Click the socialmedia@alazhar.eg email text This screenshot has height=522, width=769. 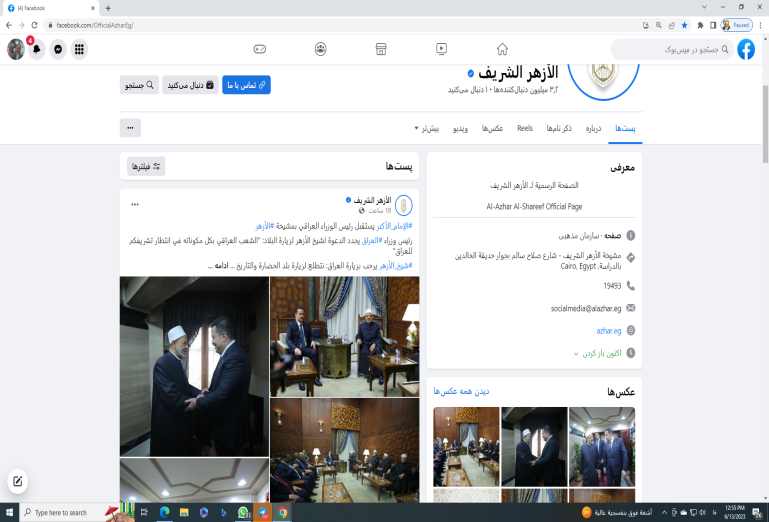click(586, 308)
